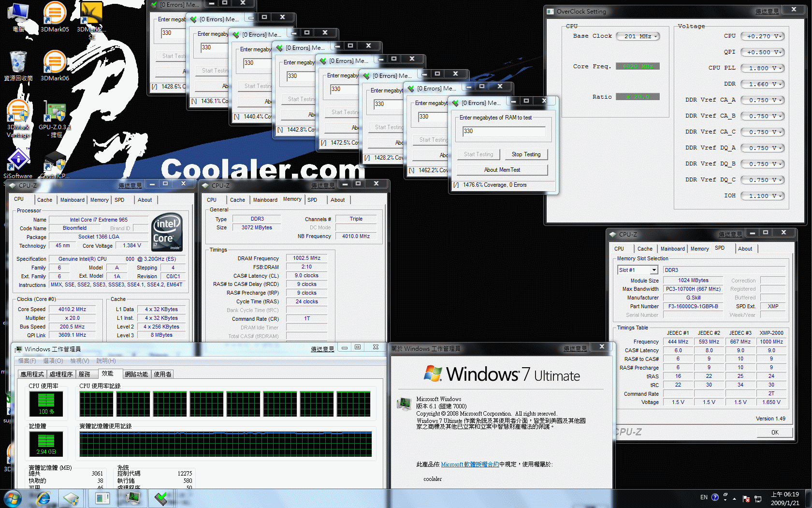The height and width of the screenshot is (508, 812).
Task: Switch to Cache tab in CPU-Z processor window
Action: point(44,200)
